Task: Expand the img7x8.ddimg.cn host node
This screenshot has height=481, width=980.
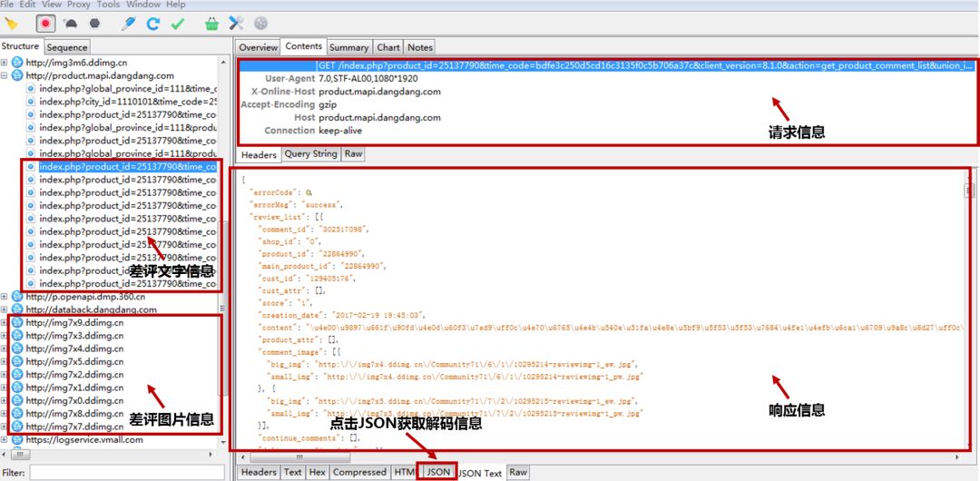Action: coord(5,414)
